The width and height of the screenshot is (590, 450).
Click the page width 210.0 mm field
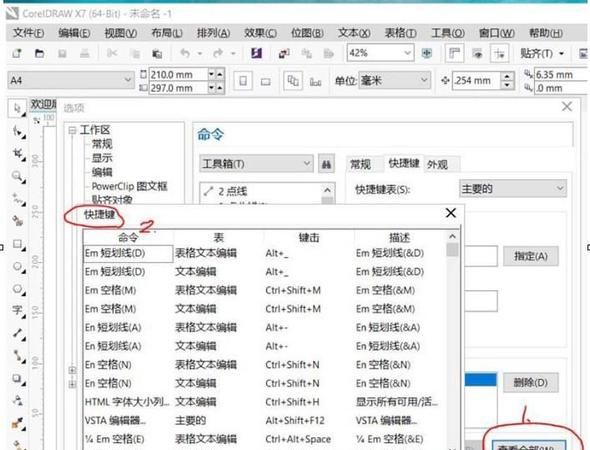point(178,74)
